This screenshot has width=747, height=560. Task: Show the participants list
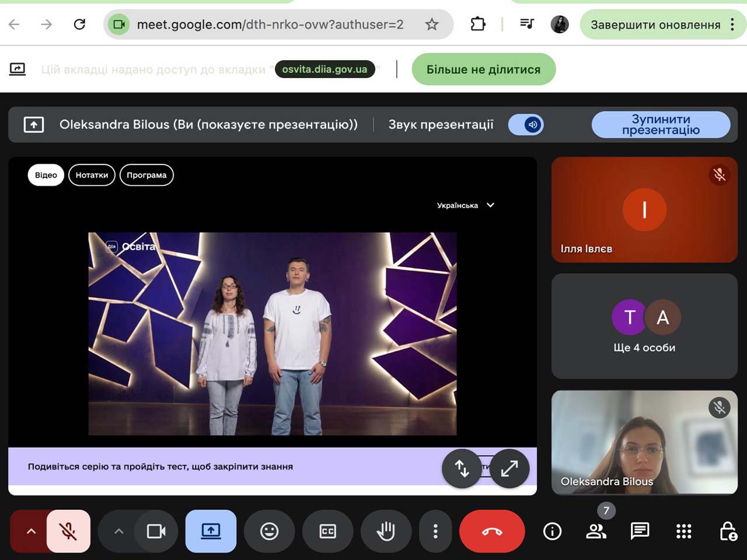tap(596, 531)
